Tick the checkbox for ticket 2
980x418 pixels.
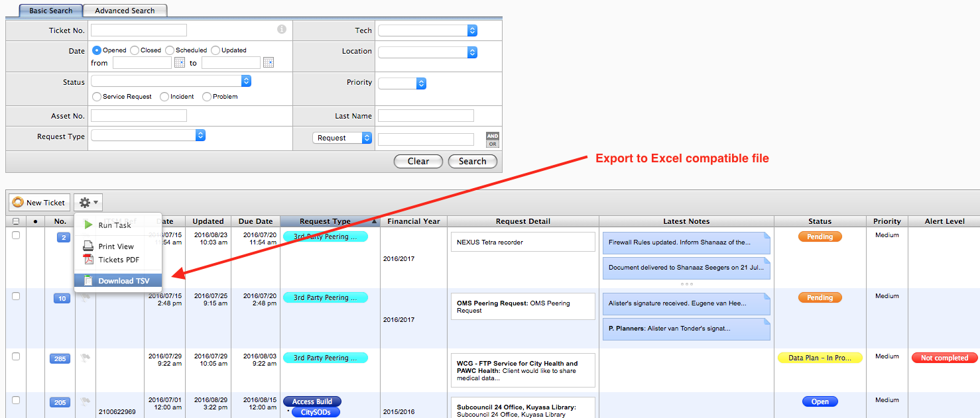click(x=16, y=235)
